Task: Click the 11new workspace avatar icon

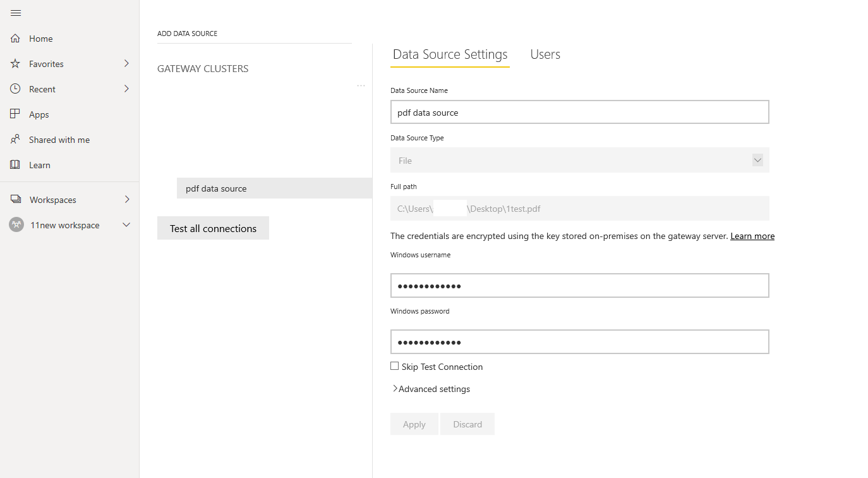Action: pos(16,225)
